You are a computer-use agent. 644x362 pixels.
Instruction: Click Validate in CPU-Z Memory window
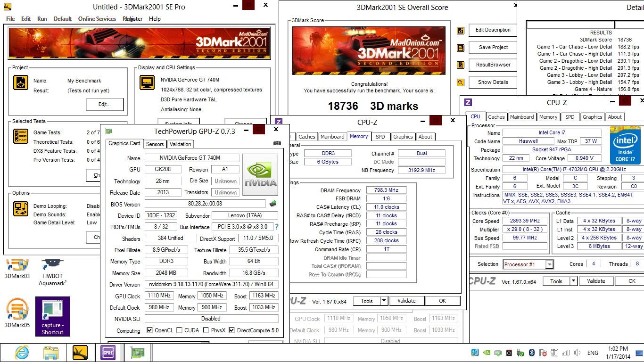406,301
